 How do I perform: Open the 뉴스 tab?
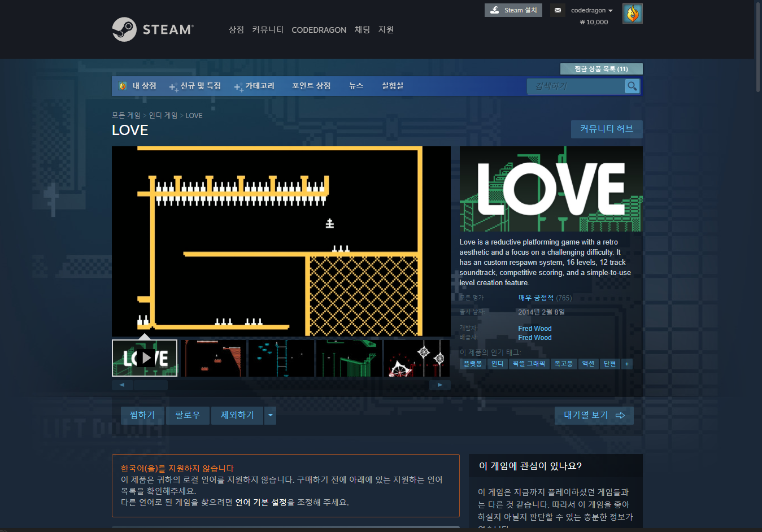[356, 86]
